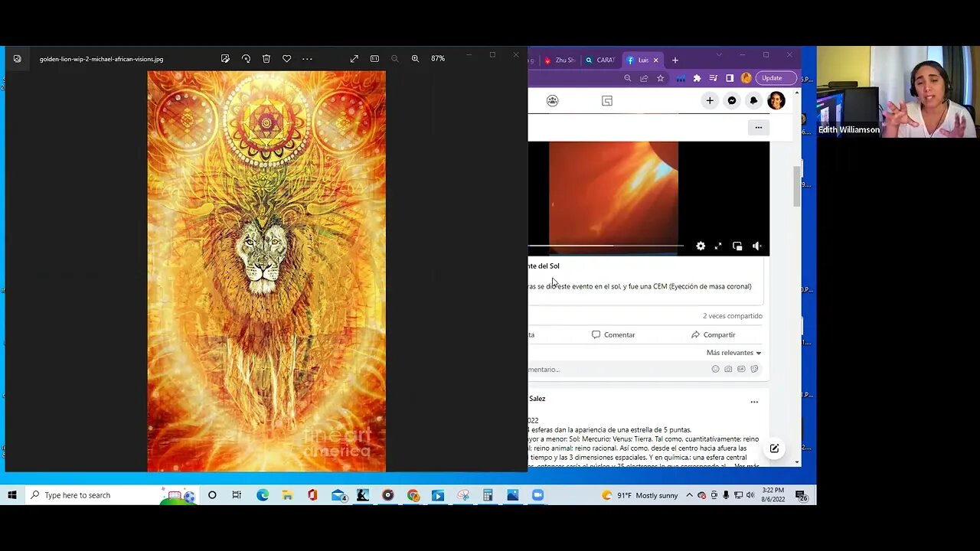Mark the lion image as favorite (heart)
This screenshot has height=551, width=980.
click(286, 58)
